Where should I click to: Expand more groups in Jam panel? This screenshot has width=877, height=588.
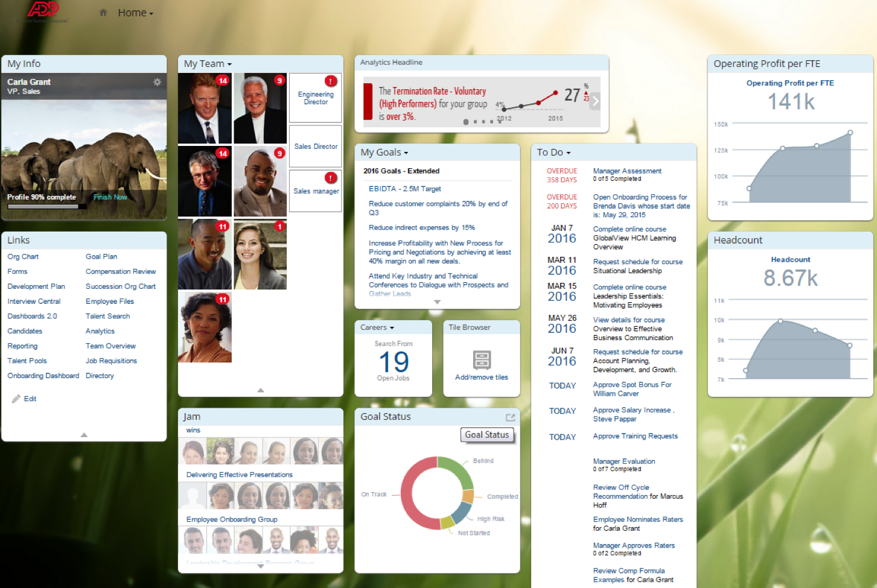[261, 566]
